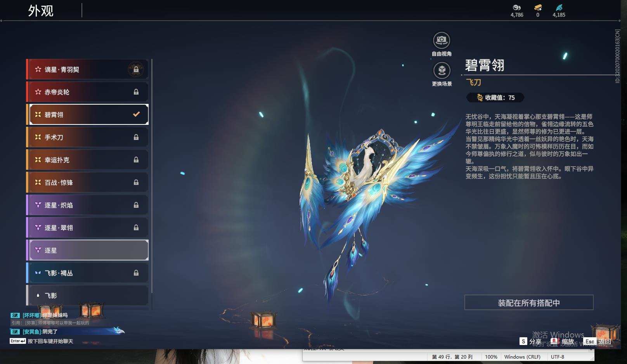Click the rarity star icon of 摘星·青羽契
The image size is (627, 364).
[38, 69]
